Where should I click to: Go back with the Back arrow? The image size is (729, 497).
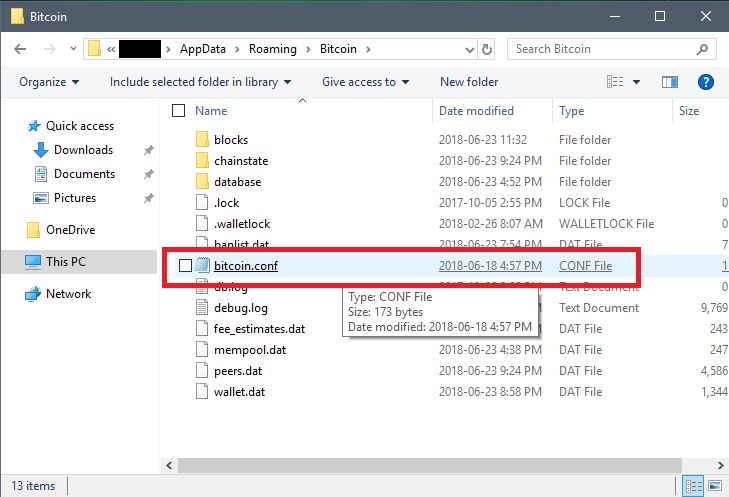(20, 49)
